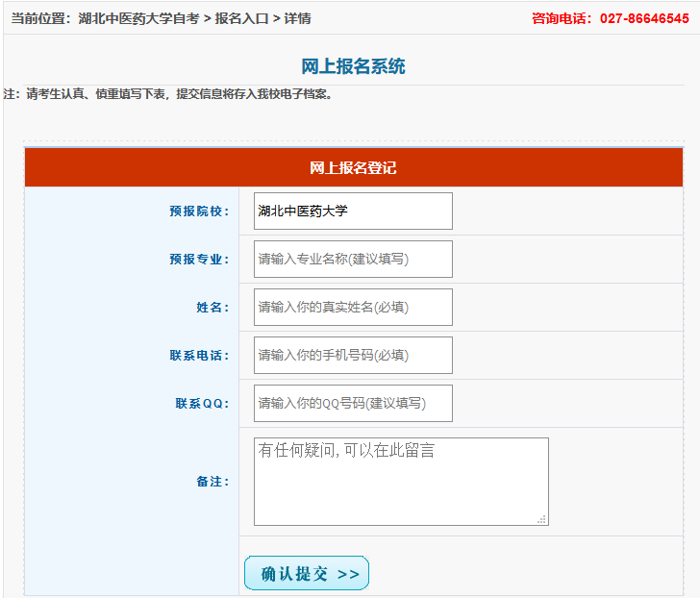This screenshot has height=598, width=700.
Task: Click the 备注 label beside the textarea
Action: [212, 482]
